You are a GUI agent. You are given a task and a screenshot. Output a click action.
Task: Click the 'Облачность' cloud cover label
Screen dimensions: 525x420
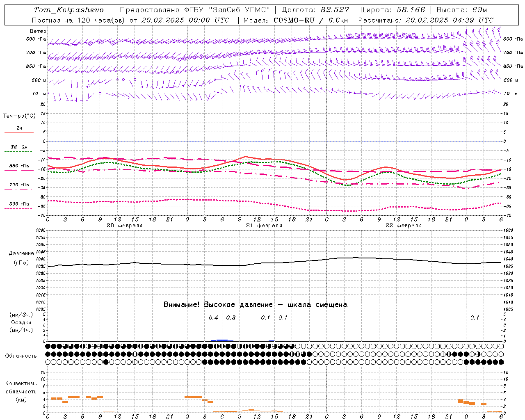pyautogui.click(x=21, y=356)
